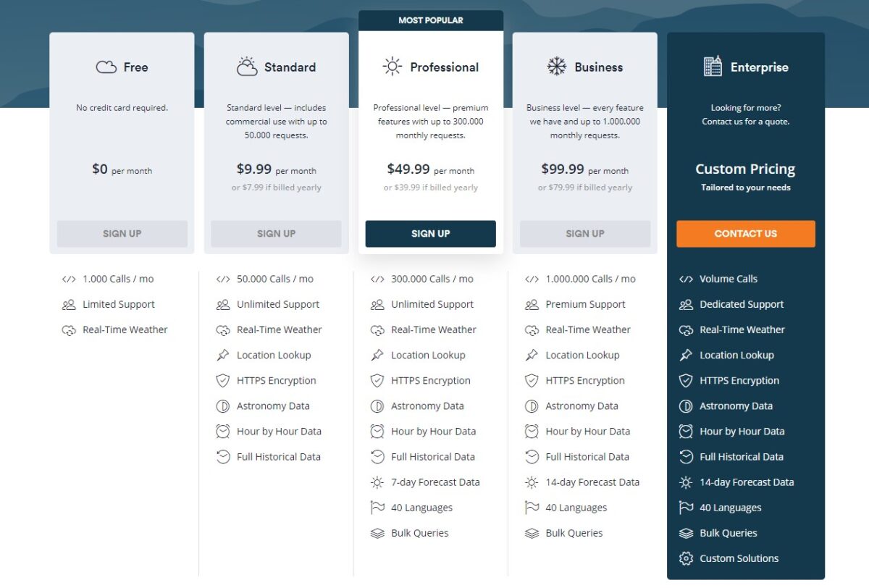Click the Business plan snowflake icon

click(556, 67)
